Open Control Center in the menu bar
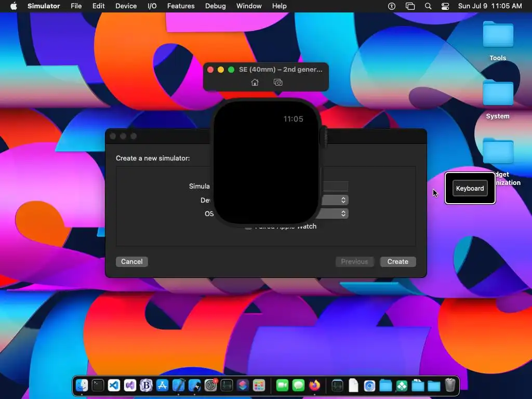Image resolution: width=532 pixels, height=399 pixels. tap(445, 6)
